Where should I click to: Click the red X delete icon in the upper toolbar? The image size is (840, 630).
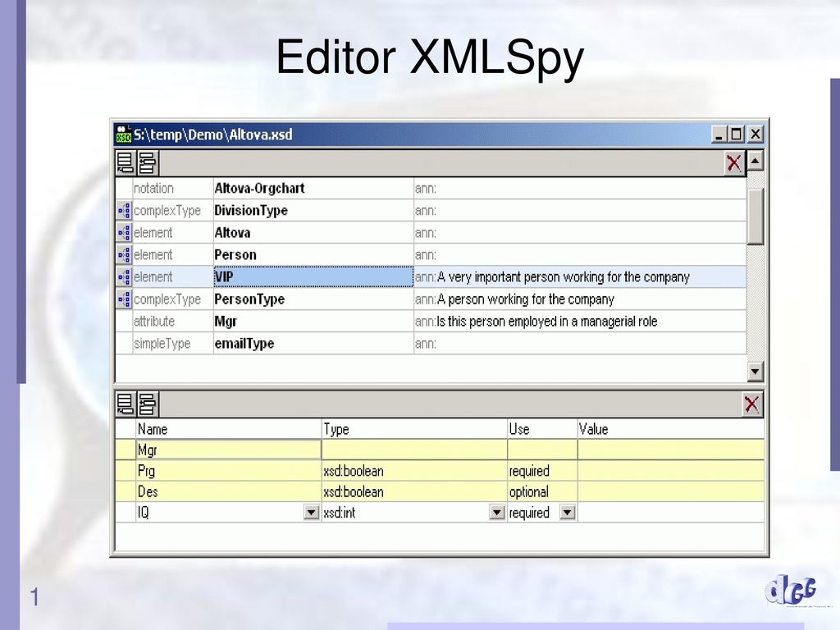tap(734, 163)
